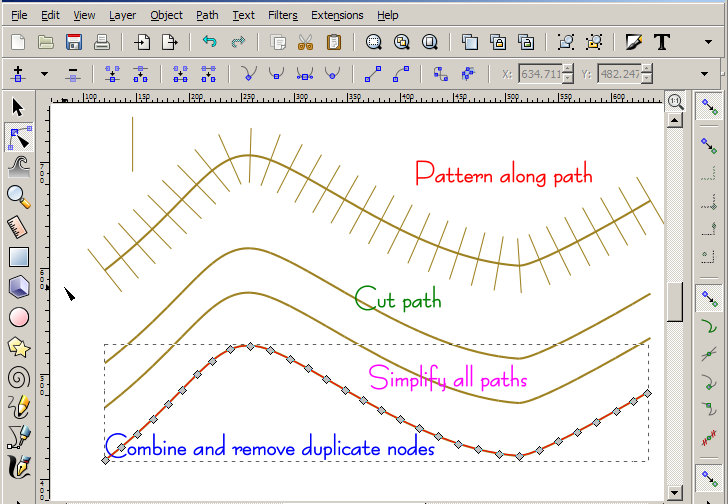Viewport: 728px width, 504px height.
Task: Toggle the top snapping button in snap bar
Action: tap(710, 104)
